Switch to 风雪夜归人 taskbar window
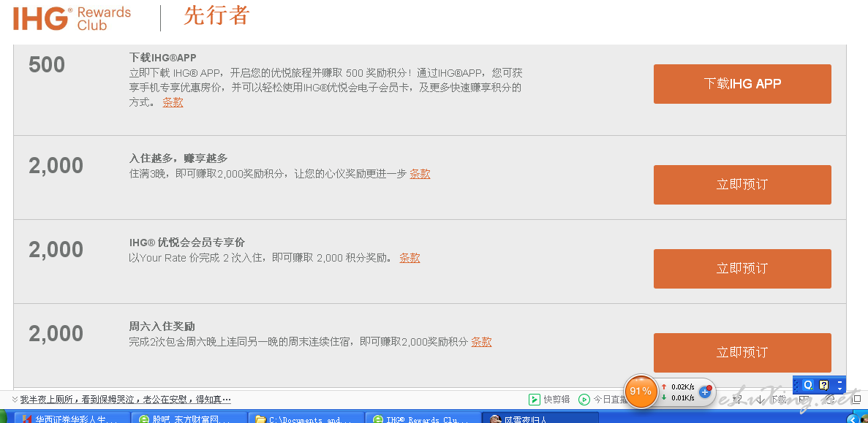 [x=541, y=419]
